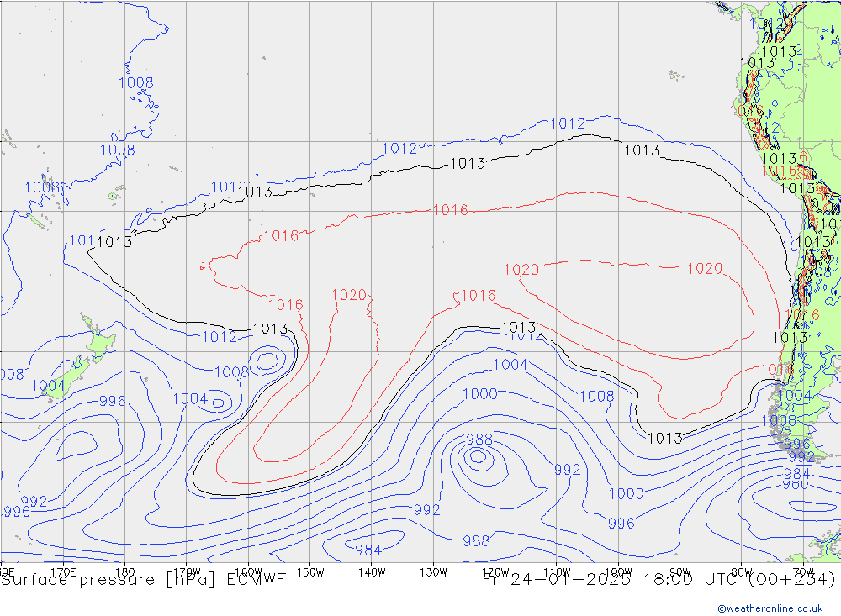Select the 'Surface pressure [hPa] ECMWF' caption
The height and width of the screenshot is (616, 841).
pyautogui.click(x=143, y=580)
